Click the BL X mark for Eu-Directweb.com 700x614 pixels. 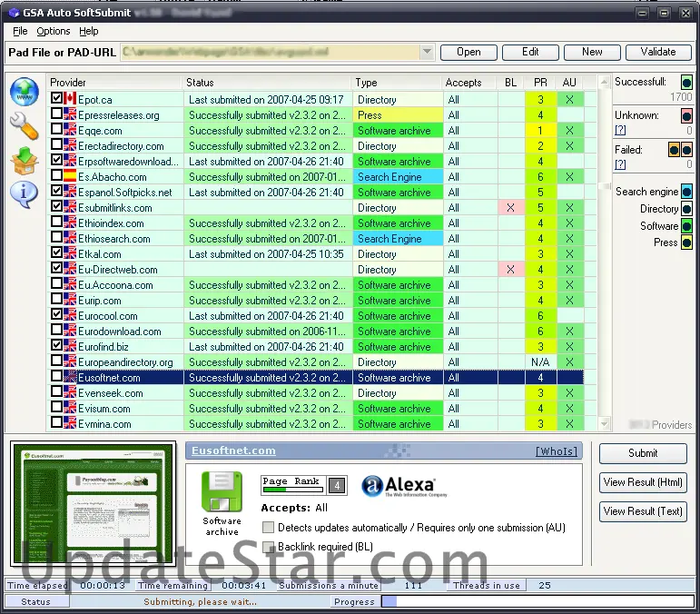(x=511, y=269)
